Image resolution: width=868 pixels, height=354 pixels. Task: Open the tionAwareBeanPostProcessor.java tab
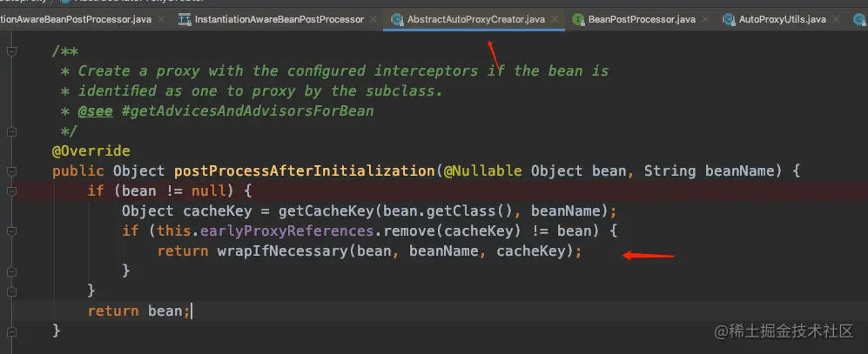[75, 19]
